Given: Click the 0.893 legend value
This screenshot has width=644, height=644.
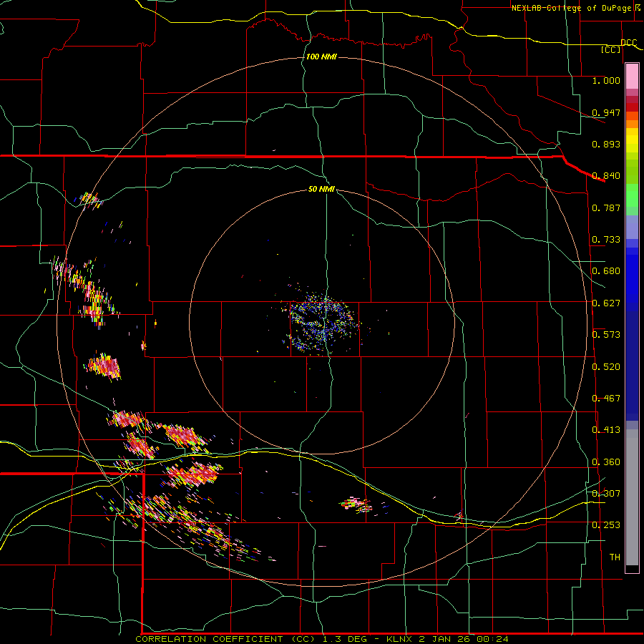Looking at the screenshot, I should pos(606,144).
